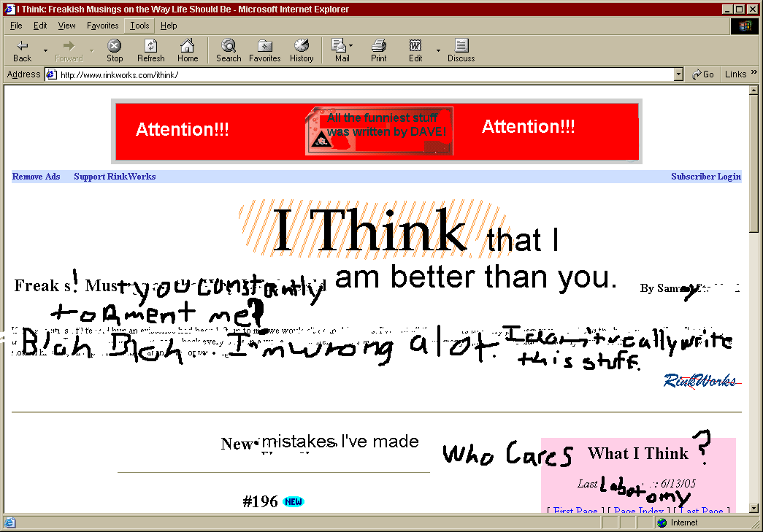
Task: Click the address bar URL field
Action: point(366,74)
